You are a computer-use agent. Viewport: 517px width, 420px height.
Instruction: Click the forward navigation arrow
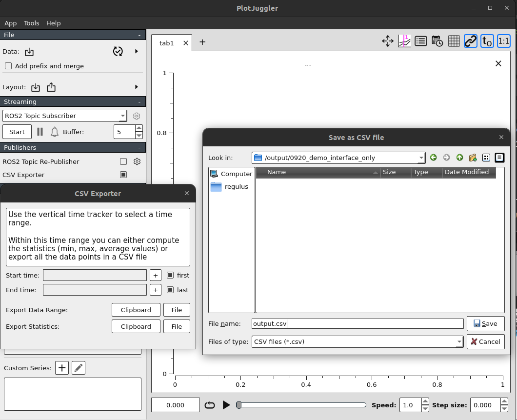pyautogui.click(x=446, y=158)
